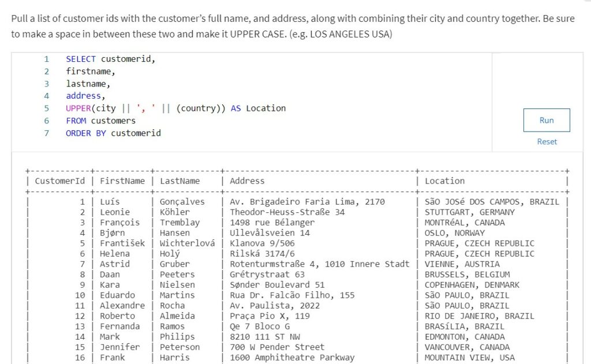The height and width of the screenshot is (364, 591).
Task: Click the address 1600 Amphitheatre Parkway
Action: 290,357
